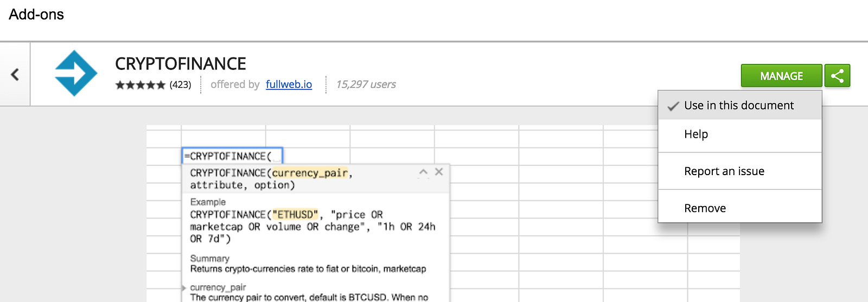
Task: Click the checkmark beside Use in this document
Action: pos(673,106)
